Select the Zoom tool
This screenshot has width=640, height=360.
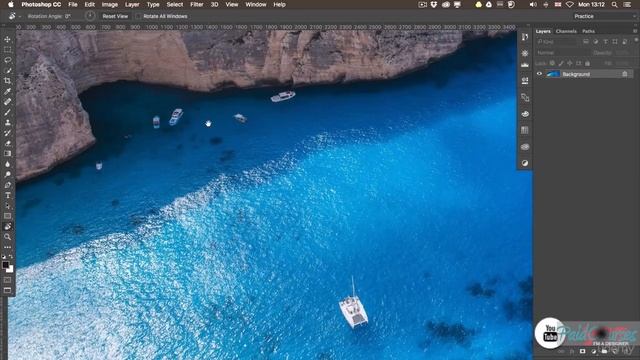7,237
